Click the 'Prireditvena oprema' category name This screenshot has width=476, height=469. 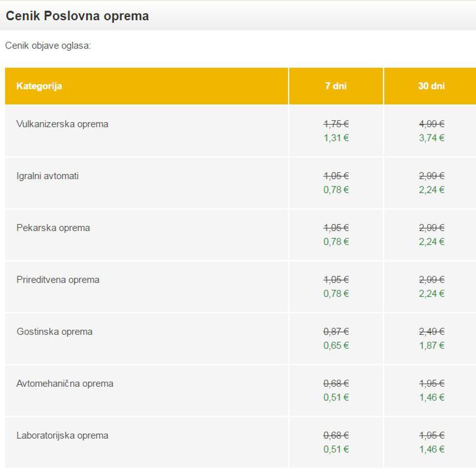pos(58,280)
